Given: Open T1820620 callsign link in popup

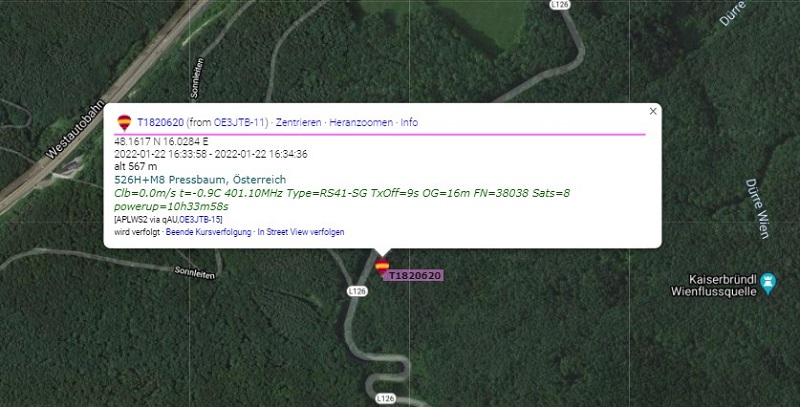Looking at the screenshot, I should pyautogui.click(x=161, y=122).
